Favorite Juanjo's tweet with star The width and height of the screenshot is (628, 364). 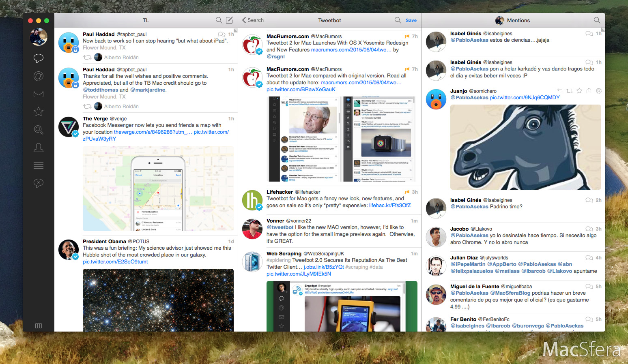point(579,91)
